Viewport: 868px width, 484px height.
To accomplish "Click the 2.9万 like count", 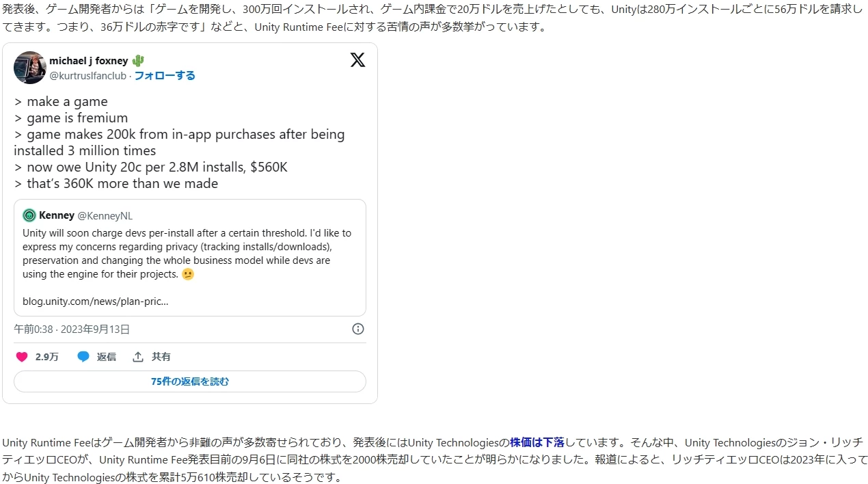I will (x=47, y=357).
